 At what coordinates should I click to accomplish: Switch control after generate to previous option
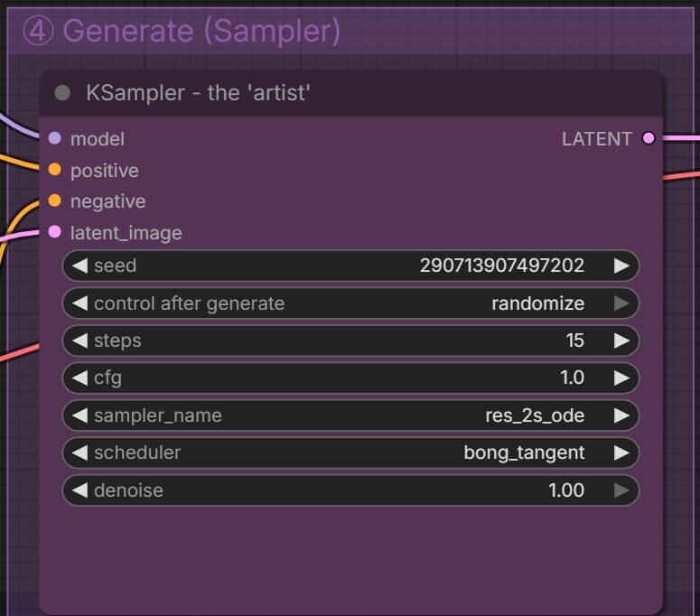79,303
